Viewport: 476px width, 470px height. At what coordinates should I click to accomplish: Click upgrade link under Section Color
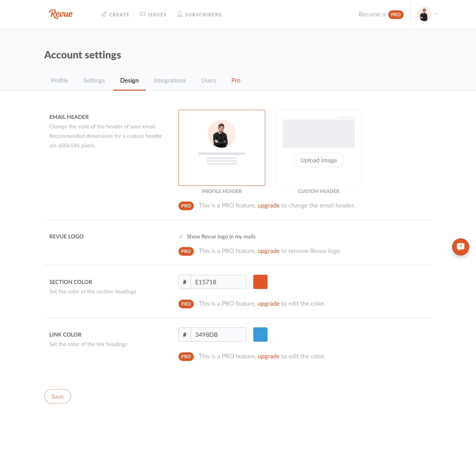tap(269, 304)
